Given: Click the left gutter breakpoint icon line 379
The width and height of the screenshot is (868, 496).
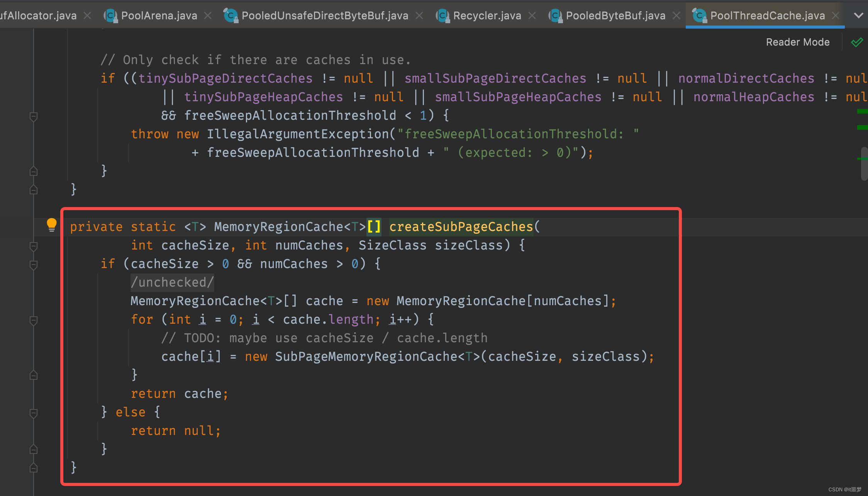Looking at the screenshot, I should point(52,226).
